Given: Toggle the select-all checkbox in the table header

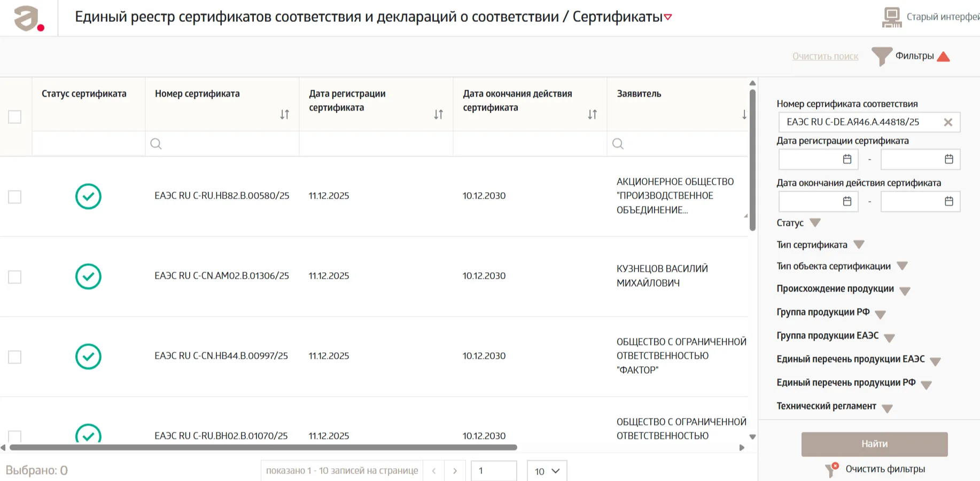Looking at the screenshot, I should tap(14, 115).
